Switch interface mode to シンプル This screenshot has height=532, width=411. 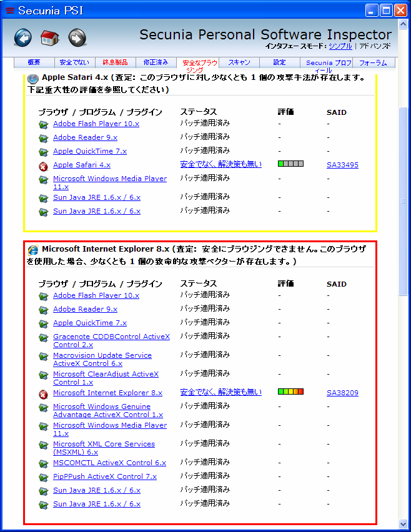pyautogui.click(x=340, y=46)
